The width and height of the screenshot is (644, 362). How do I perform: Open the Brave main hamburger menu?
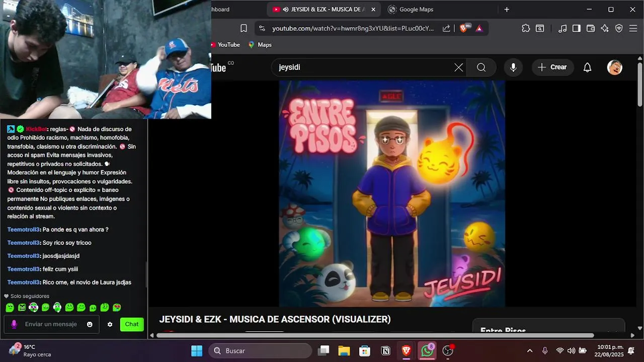point(633,28)
